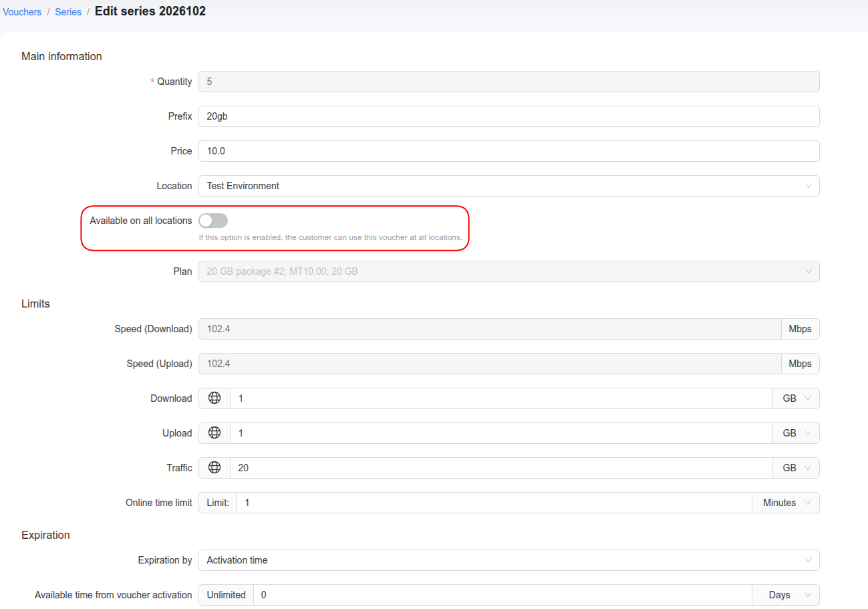868x609 pixels.
Task: Click the Prefix input field
Action: [x=509, y=116]
